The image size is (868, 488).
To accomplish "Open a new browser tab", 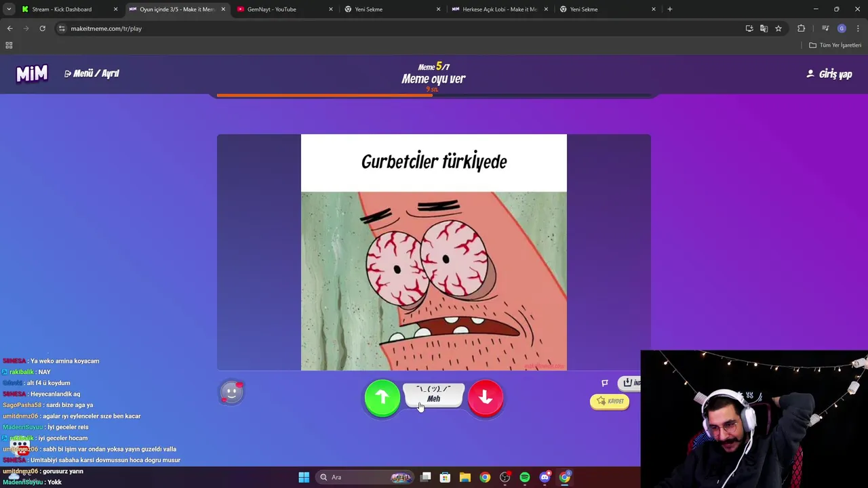I will tap(669, 9).
